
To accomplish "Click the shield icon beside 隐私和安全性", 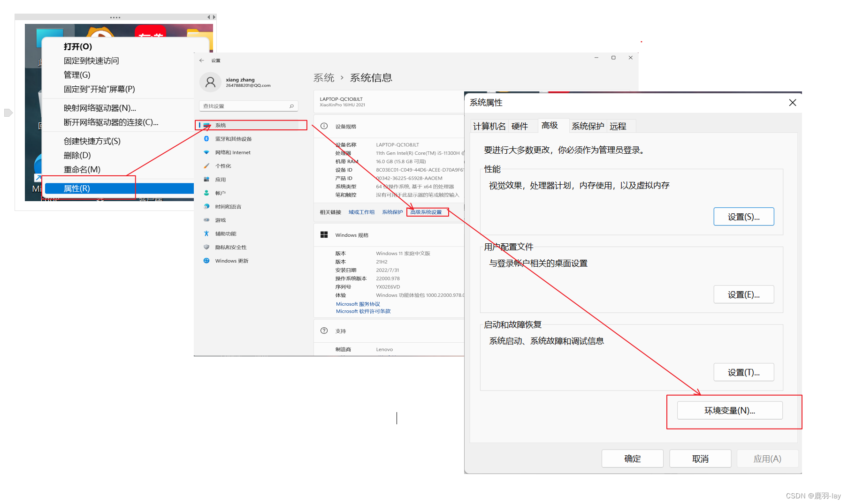I will click(x=206, y=247).
